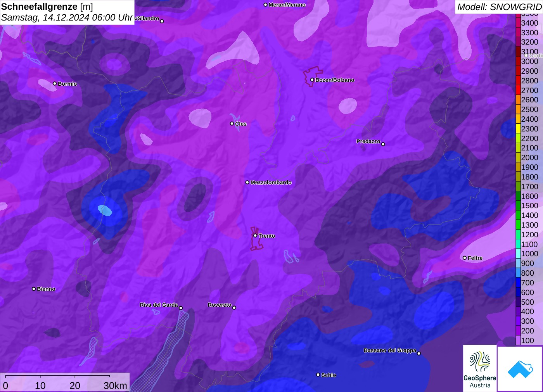
Task: Click the Predazzo location marker
Action: click(383, 144)
